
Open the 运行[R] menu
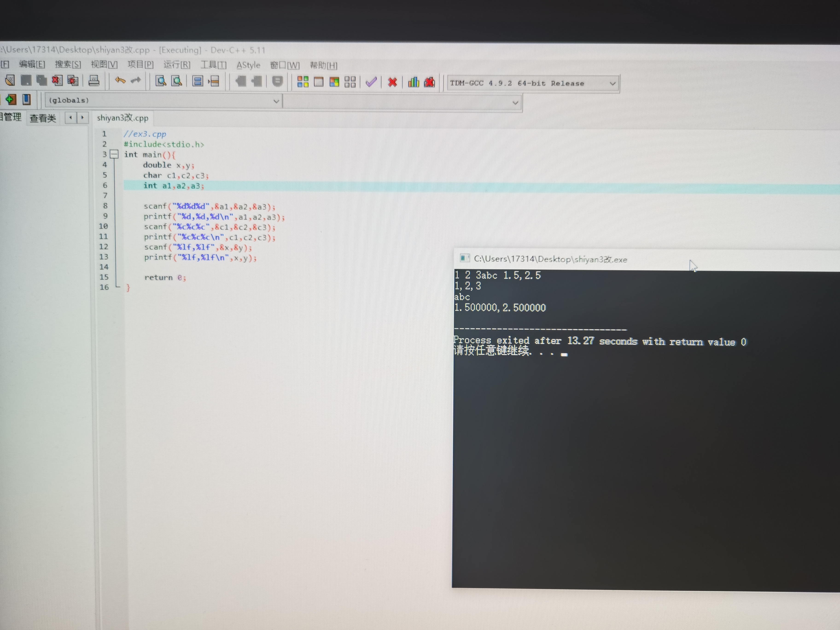pyautogui.click(x=177, y=65)
